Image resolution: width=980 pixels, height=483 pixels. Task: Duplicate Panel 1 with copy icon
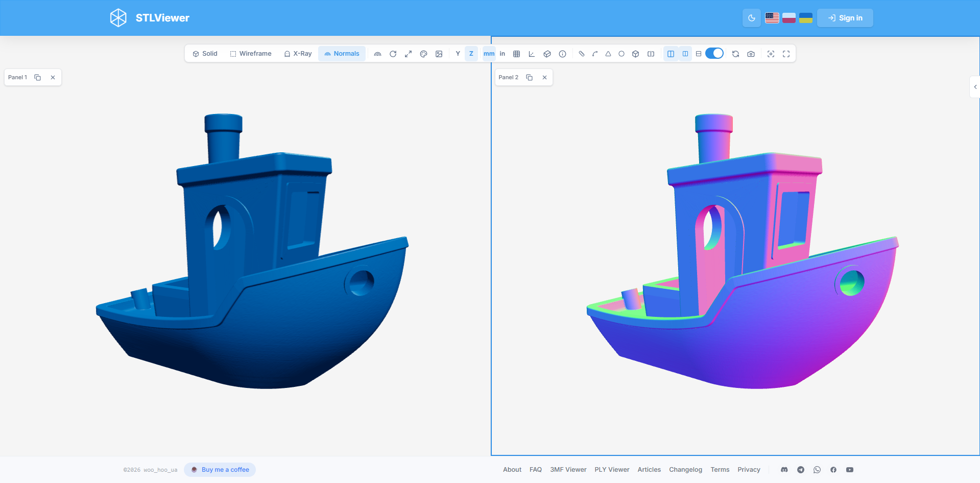click(37, 77)
